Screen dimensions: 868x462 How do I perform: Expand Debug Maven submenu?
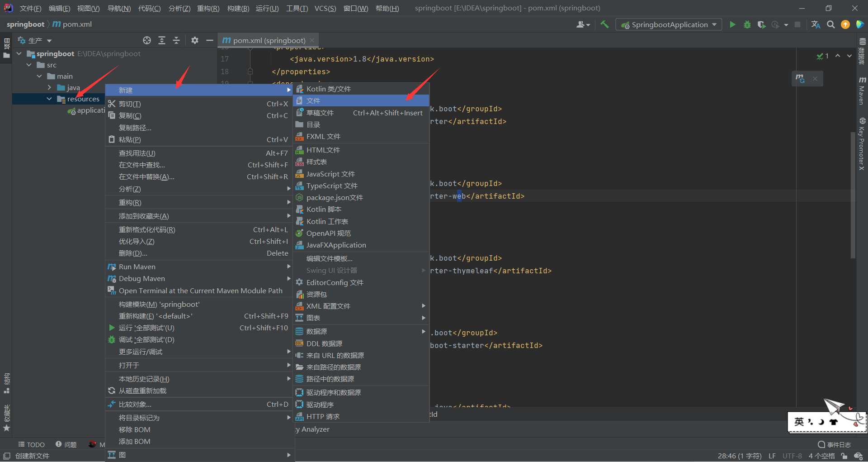click(x=199, y=278)
